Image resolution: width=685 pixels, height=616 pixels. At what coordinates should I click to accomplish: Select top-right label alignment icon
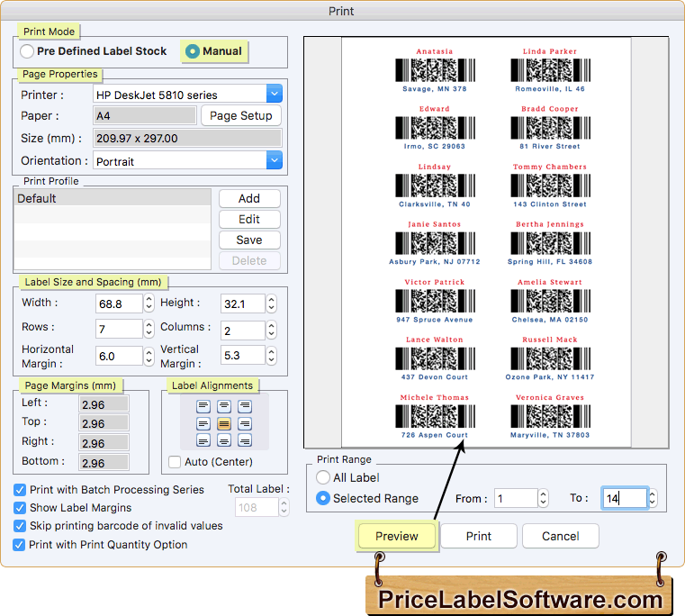[x=245, y=406]
